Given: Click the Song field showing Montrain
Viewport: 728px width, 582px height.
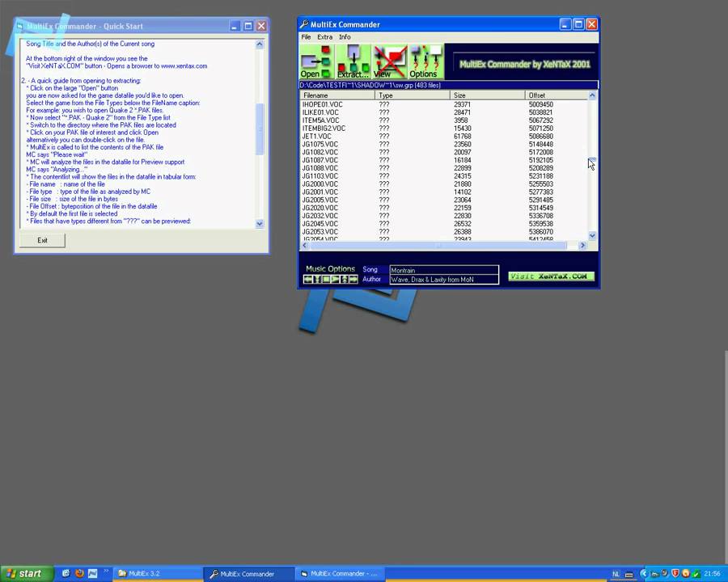Looking at the screenshot, I should tap(444, 270).
